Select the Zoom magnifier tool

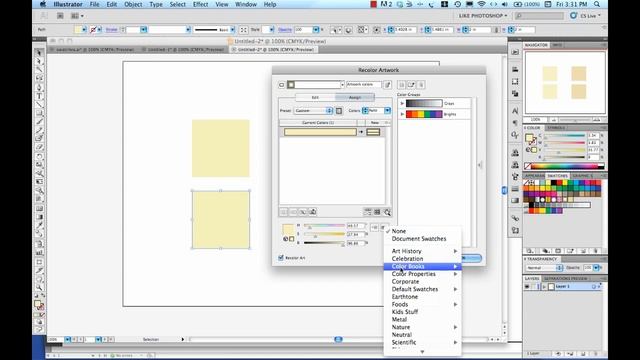[39, 288]
